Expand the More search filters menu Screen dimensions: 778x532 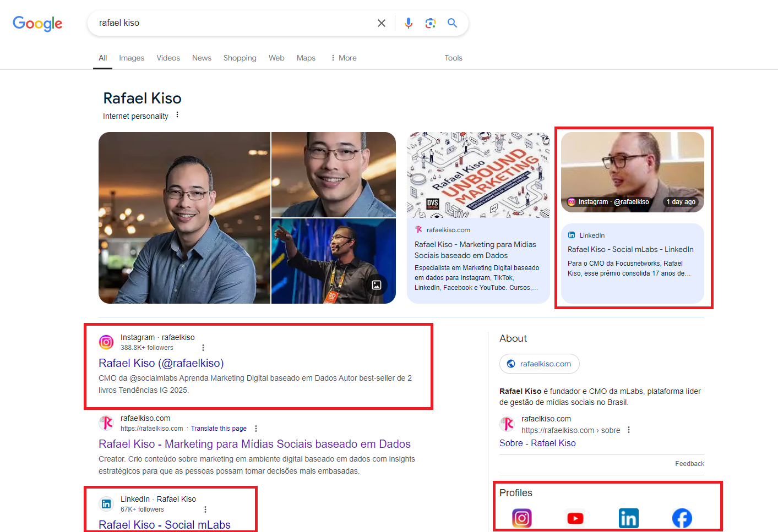[344, 58]
